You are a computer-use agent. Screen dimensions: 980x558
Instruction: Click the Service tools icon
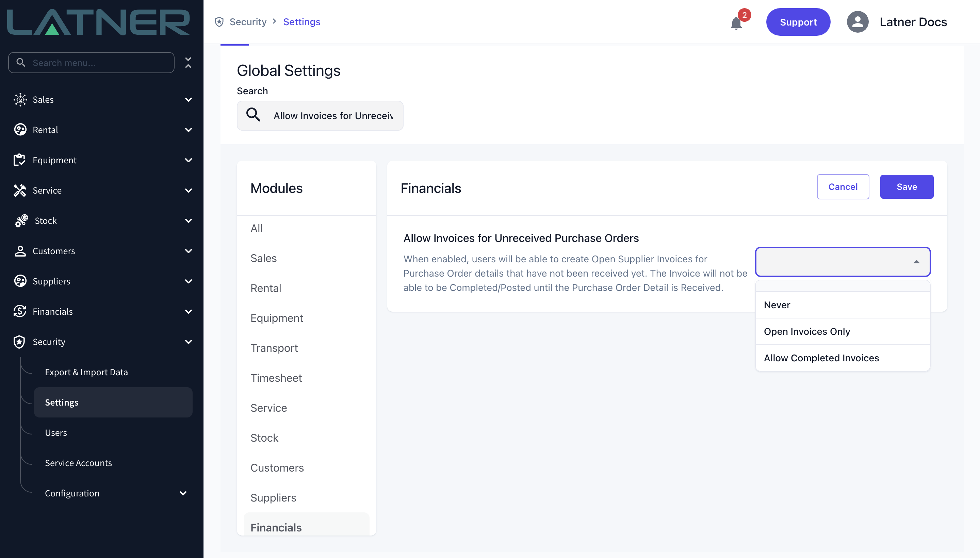pos(19,191)
